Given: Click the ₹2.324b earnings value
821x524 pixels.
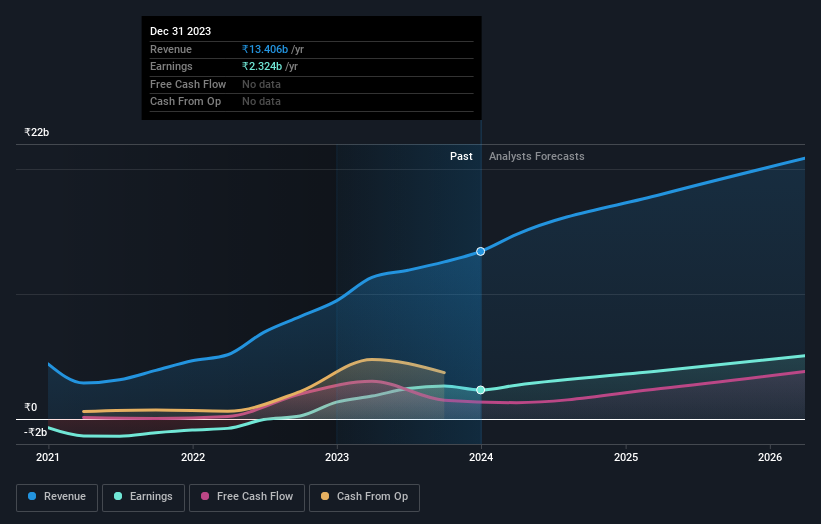Looking at the screenshot, I should tap(262, 66).
